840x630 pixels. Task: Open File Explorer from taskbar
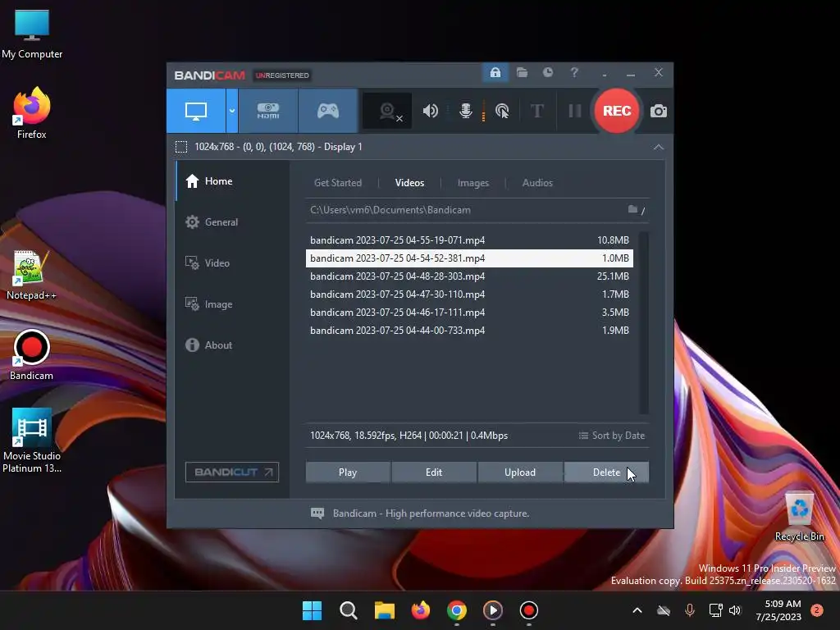point(384,610)
